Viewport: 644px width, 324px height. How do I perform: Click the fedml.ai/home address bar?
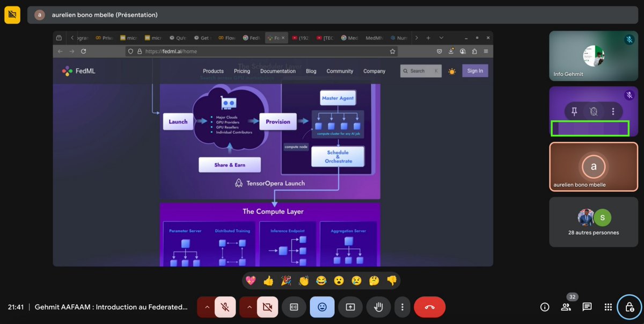click(x=262, y=52)
